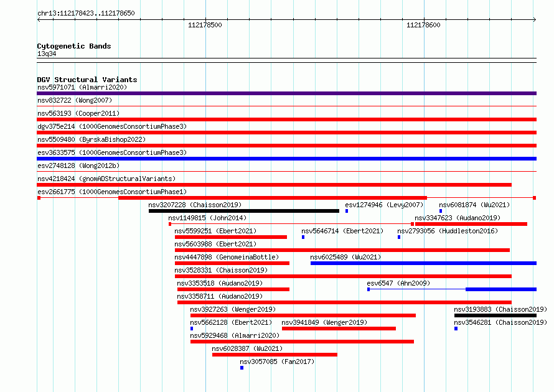Select esv2661775 (1000GenomesConsortiumPhase1) label
Screen dimensions: 554x392
pyautogui.click(x=112, y=192)
